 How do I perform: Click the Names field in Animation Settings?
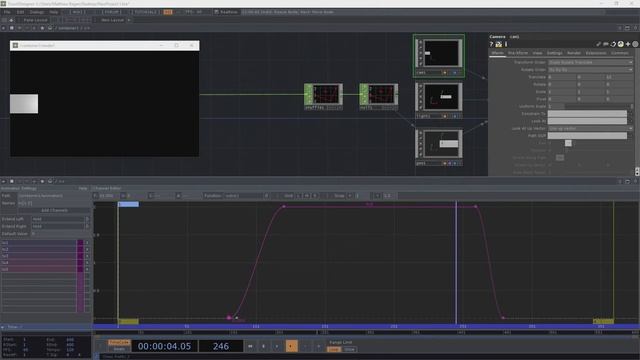pyautogui.click(x=54, y=203)
